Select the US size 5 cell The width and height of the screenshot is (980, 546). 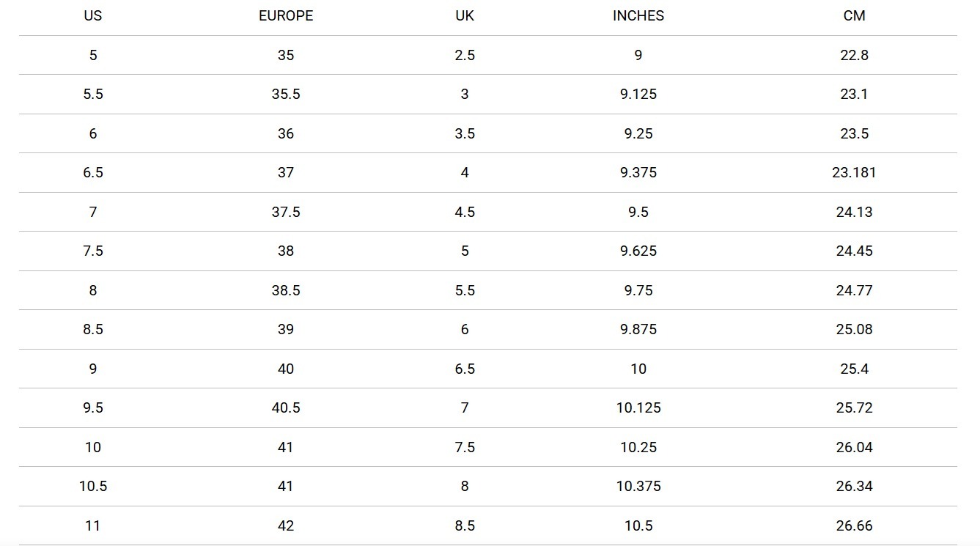pos(93,55)
